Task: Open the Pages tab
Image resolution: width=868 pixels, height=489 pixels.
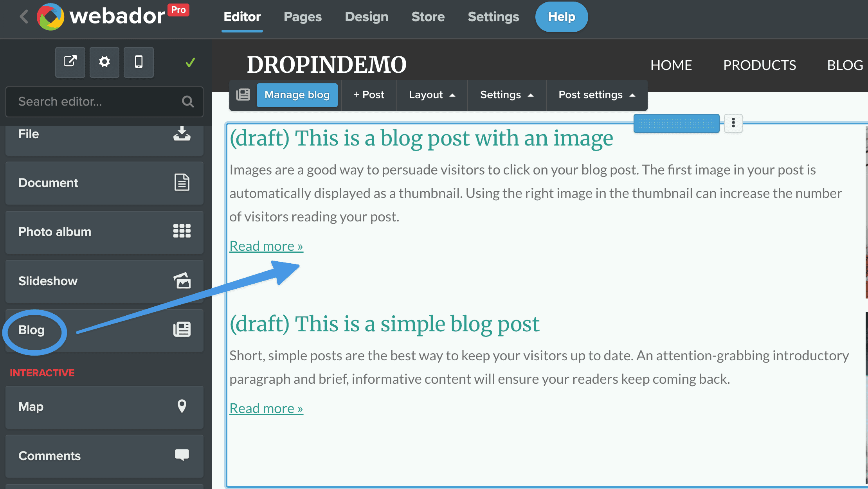Action: coord(303,17)
